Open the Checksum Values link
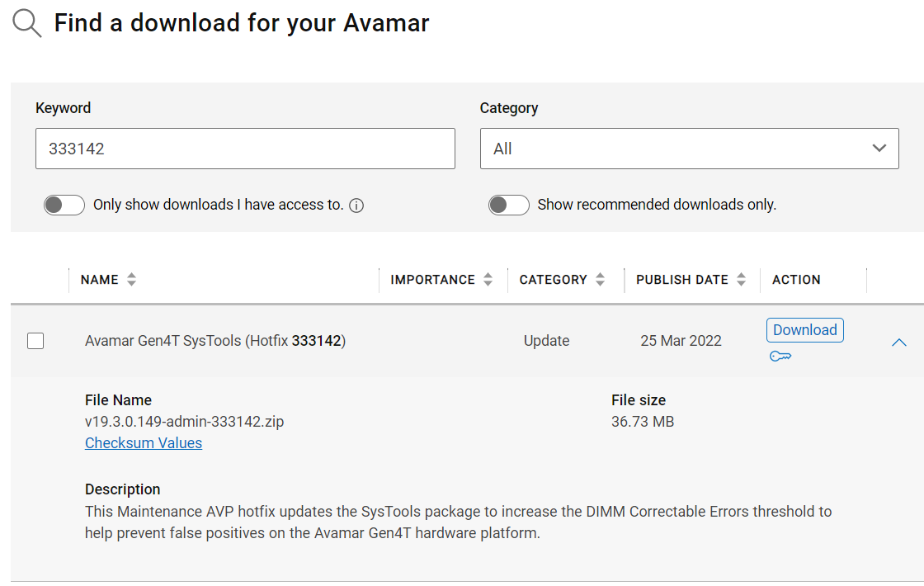Screen dimensions: 924x586 pos(144,443)
